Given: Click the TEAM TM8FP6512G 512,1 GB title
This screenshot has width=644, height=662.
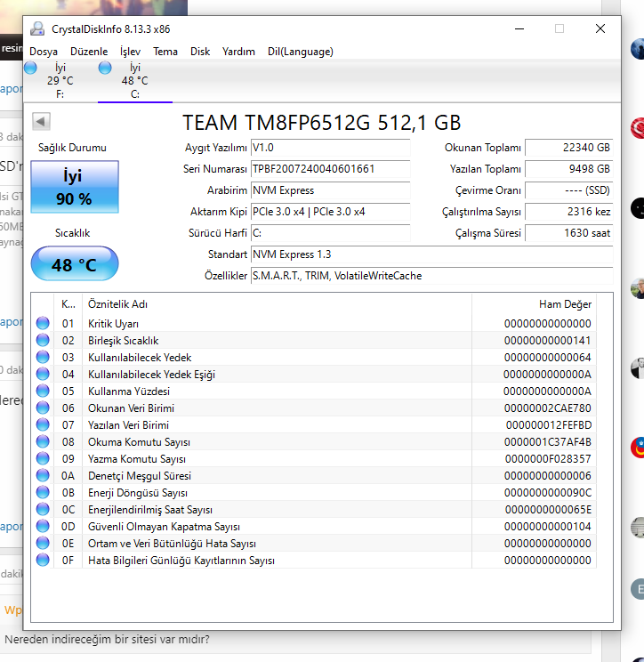Looking at the screenshot, I should coord(321,123).
